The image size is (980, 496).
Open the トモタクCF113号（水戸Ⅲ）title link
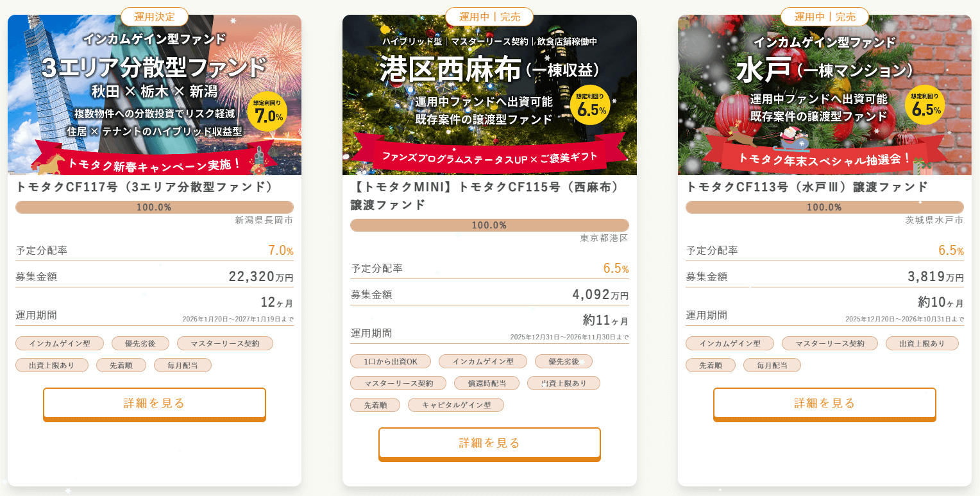807,187
